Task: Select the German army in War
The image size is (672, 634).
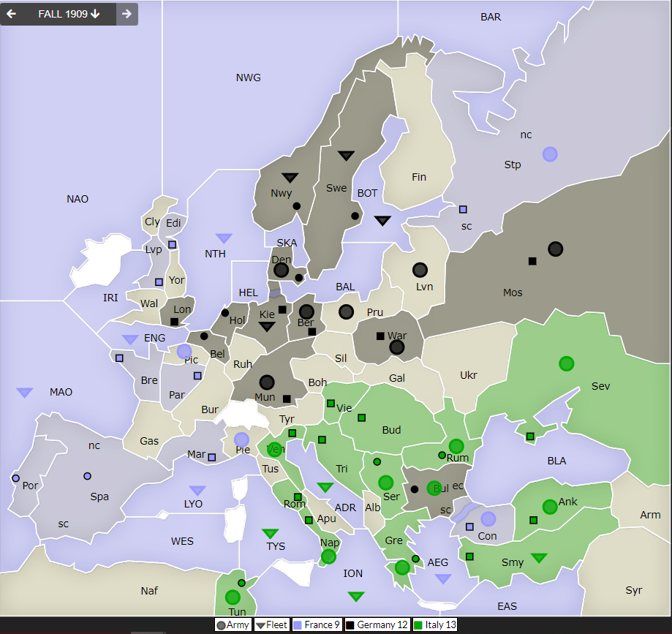Action: pos(397,347)
